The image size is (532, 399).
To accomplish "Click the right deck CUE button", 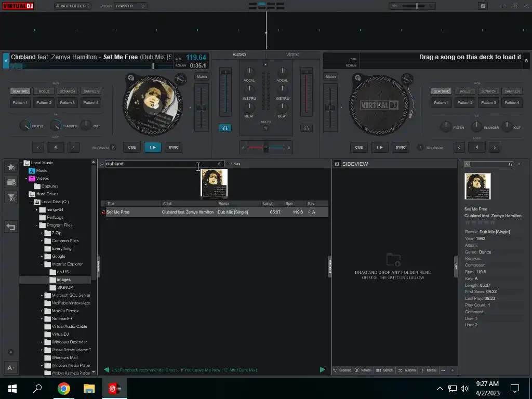I will [x=359, y=147].
